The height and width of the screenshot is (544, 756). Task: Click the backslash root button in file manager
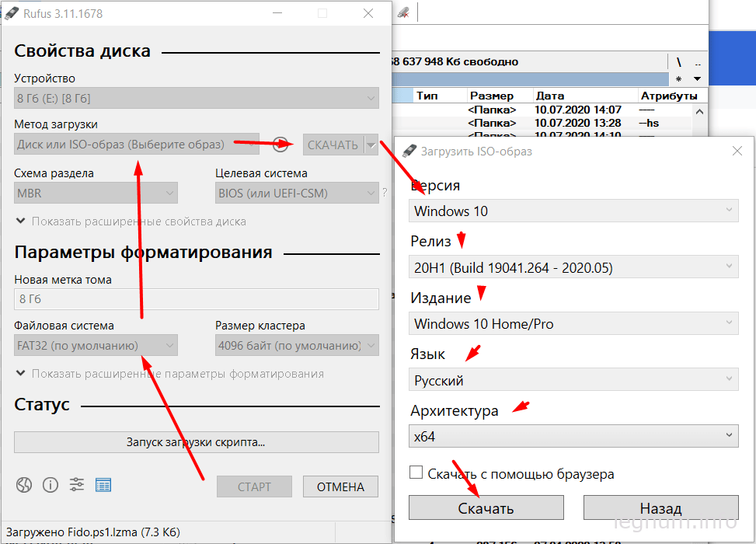click(679, 62)
